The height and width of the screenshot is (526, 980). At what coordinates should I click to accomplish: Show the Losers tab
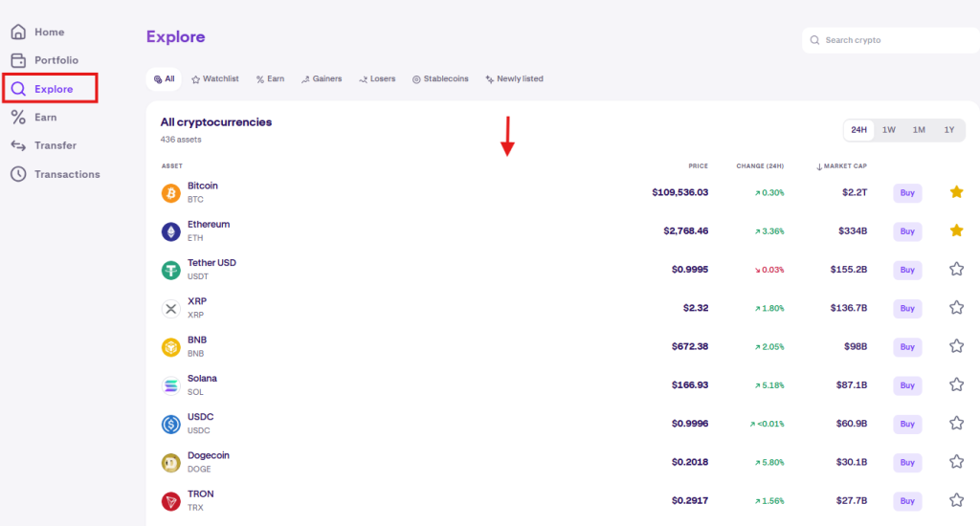point(377,79)
